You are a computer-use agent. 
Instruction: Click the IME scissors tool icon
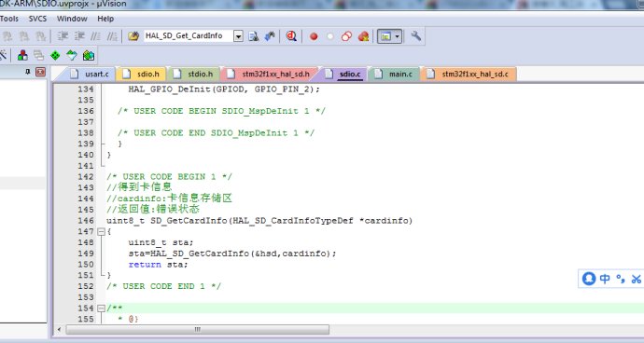637,279
